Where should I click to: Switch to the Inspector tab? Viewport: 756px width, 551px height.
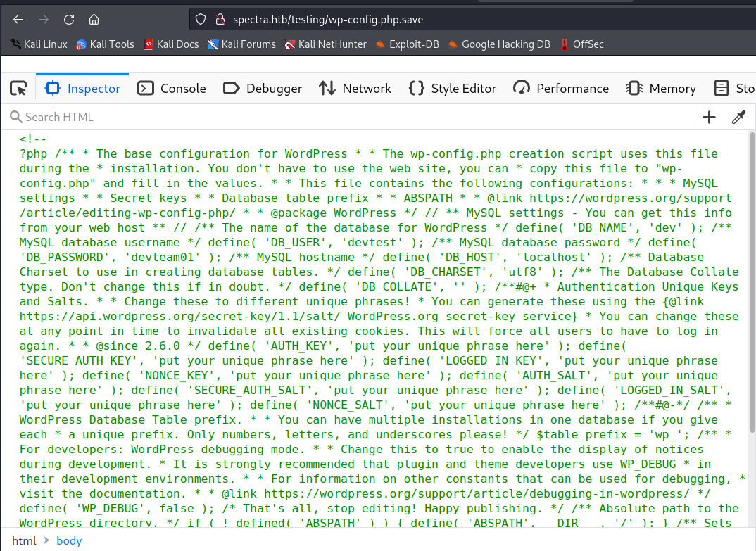(83, 89)
